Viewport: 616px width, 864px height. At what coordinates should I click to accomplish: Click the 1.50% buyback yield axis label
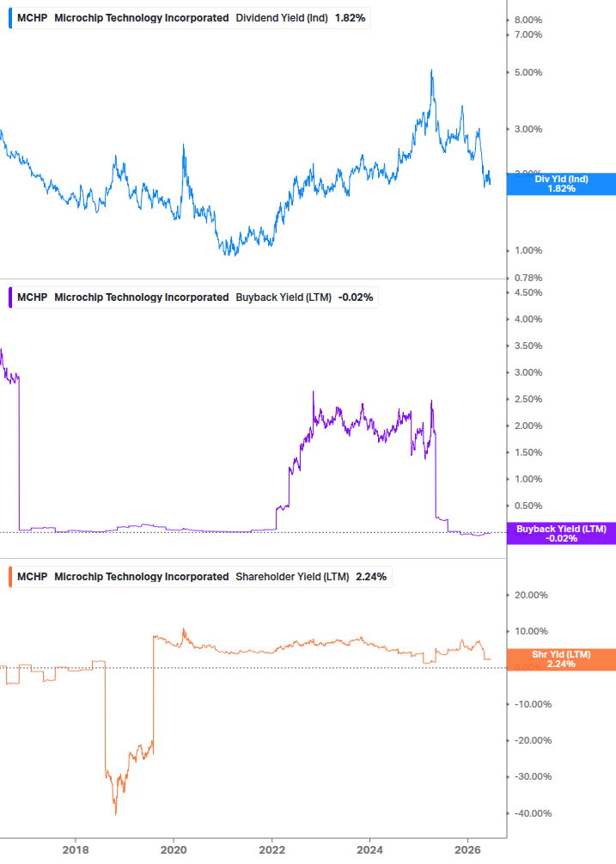(x=528, y=452)
